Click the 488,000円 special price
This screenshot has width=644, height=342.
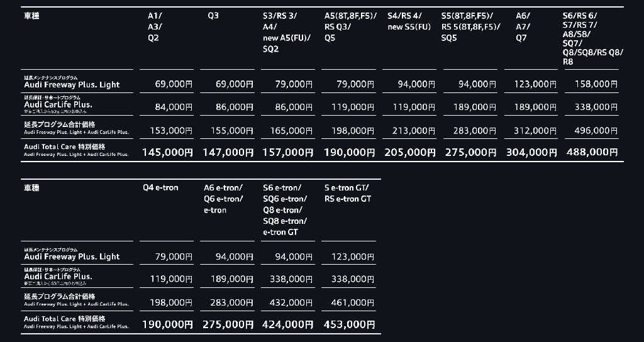point(591,152)
